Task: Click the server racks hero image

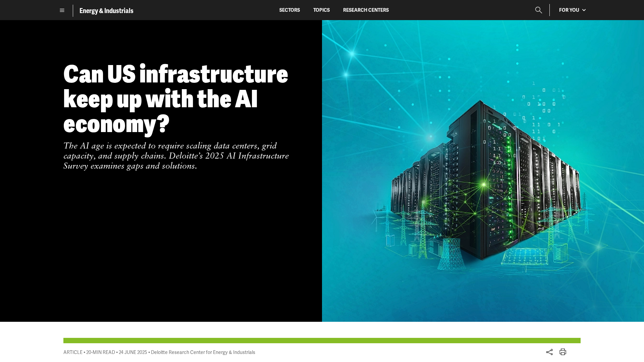Action: click(x=483, y=174)
